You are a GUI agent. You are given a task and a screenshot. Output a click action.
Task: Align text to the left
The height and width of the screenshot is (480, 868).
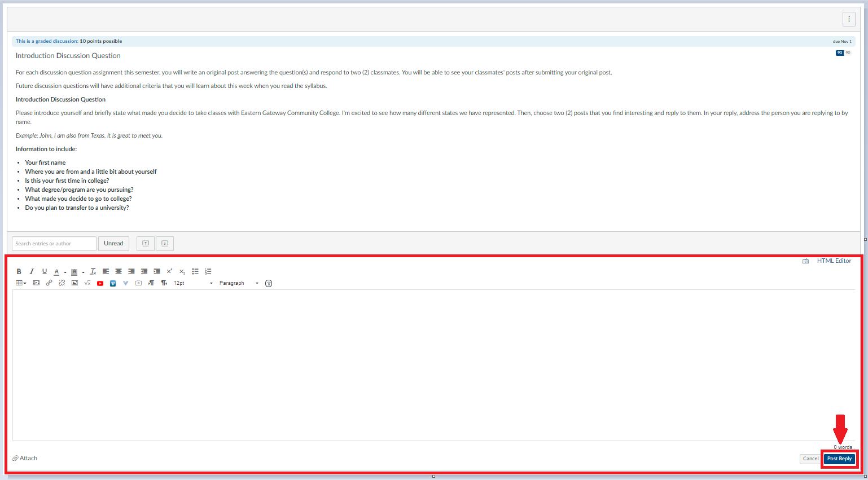106,271
